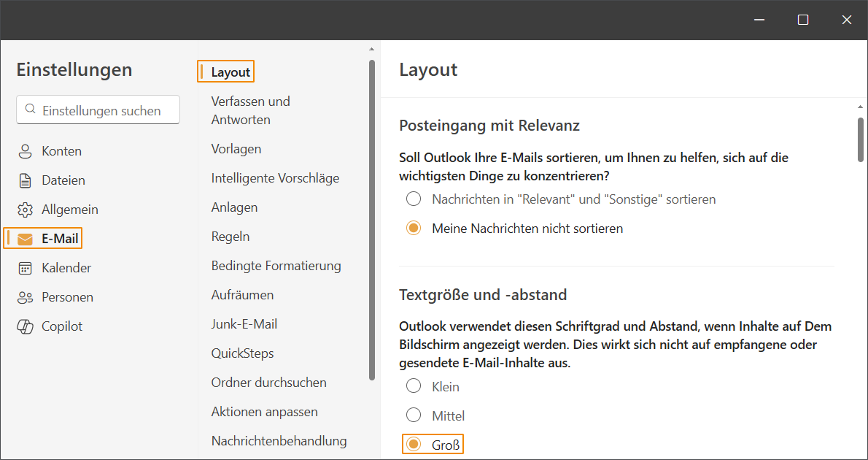Viewport: 868px width, 460px height.
Task: Choose the Klein text size
Action: [414, 386]
